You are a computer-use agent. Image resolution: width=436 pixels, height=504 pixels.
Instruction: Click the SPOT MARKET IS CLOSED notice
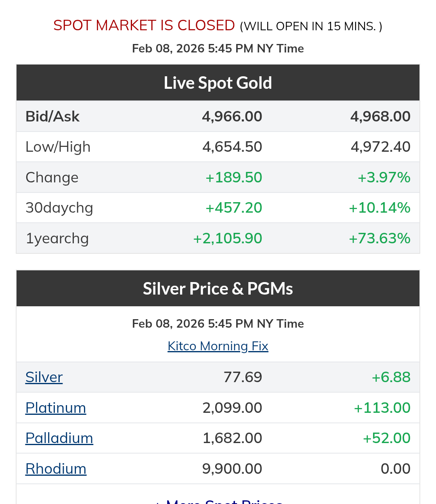tap(144, 25)
